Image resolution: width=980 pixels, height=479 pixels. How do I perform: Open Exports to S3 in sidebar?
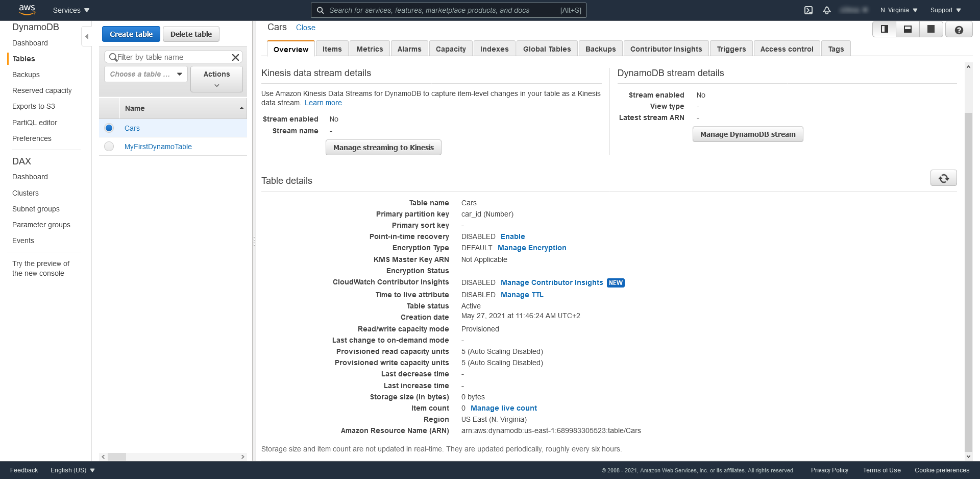tap(34, 106)
